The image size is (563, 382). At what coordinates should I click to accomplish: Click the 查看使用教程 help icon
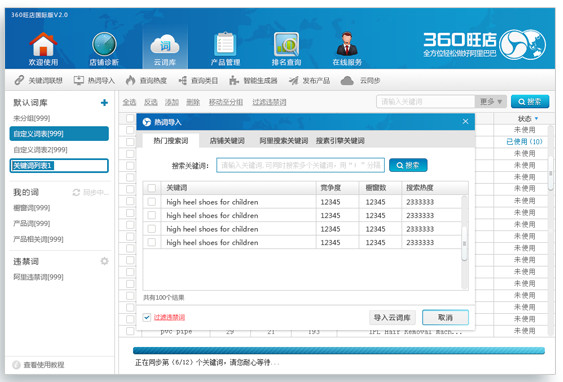click(x=16, y=365)
